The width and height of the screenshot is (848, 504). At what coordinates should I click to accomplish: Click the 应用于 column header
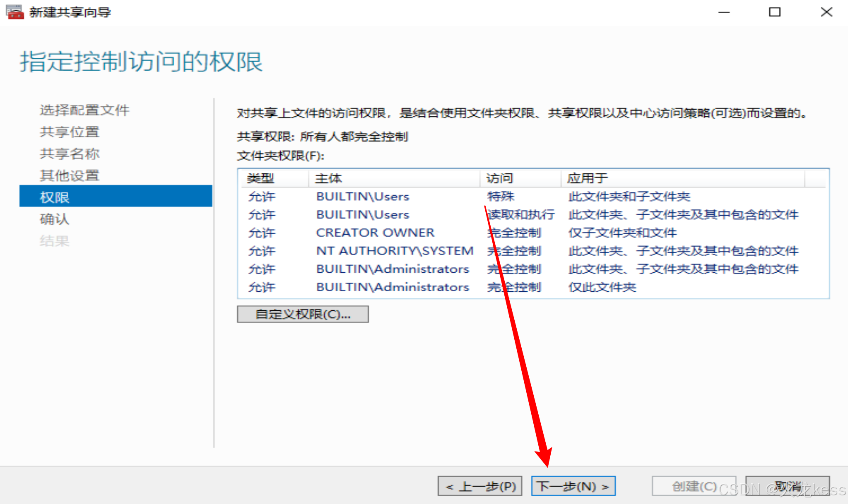(x=587, y=178)
